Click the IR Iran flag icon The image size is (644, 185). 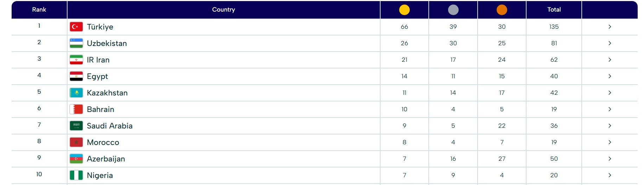[76, 60]
